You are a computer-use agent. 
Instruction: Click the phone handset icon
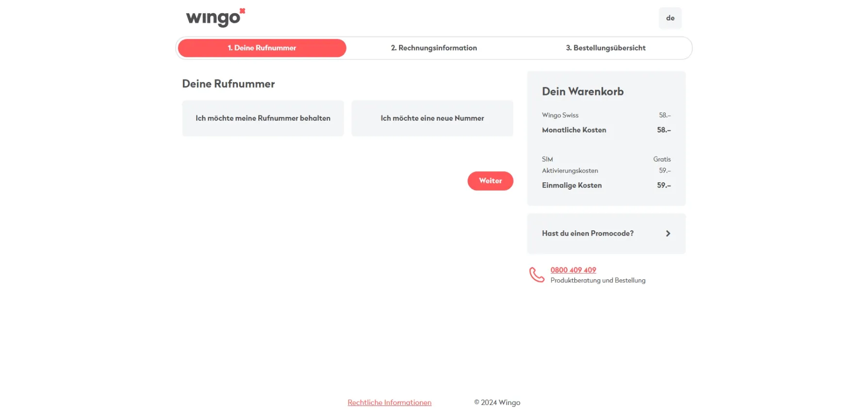click(536, 275)
